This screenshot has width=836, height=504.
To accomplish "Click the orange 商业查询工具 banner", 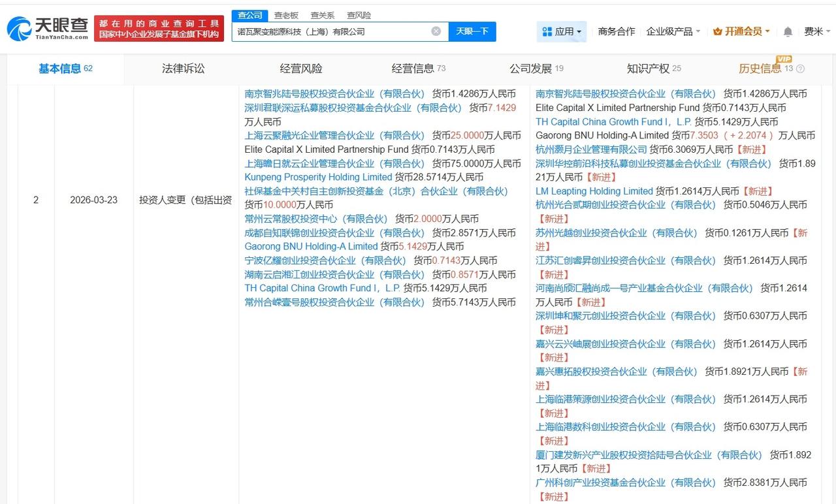I will [157, 26].
